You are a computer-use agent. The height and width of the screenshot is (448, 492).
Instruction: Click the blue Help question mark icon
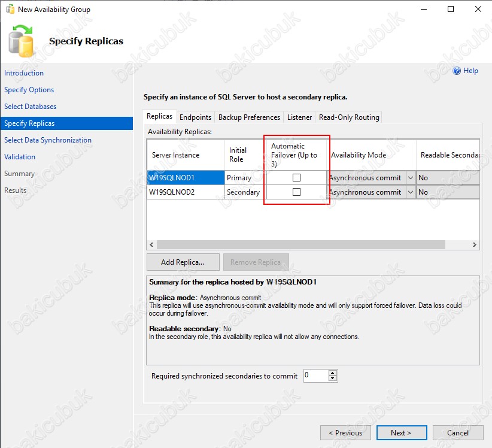[457, 71]
